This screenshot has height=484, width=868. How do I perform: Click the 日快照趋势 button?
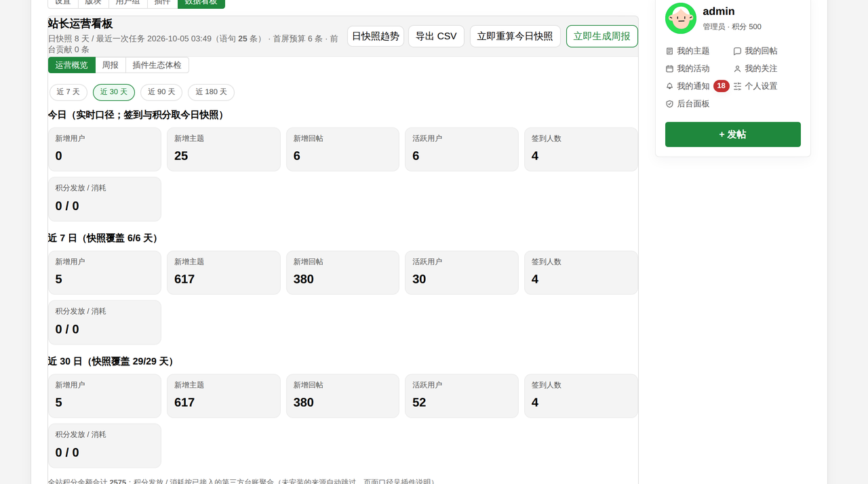coord(376,36)
